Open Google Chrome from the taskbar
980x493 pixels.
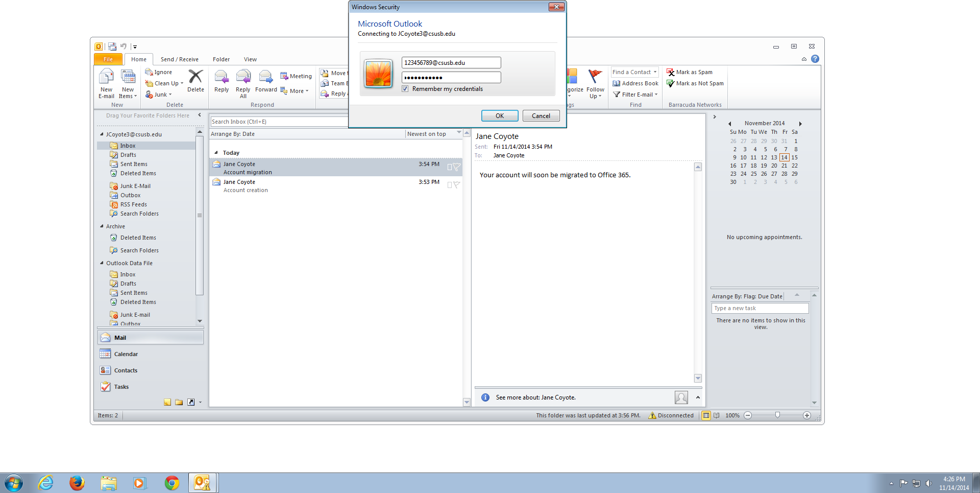pos(172,483)
